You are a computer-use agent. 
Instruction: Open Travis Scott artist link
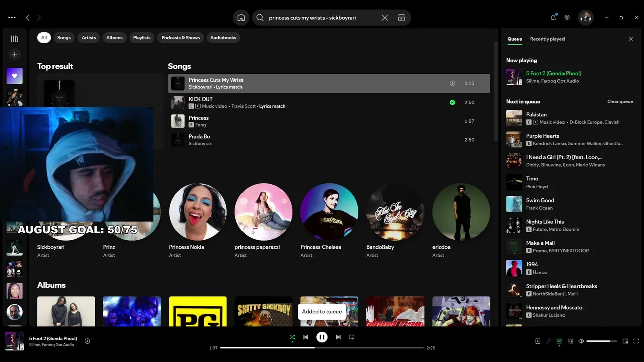click(244, 106)
